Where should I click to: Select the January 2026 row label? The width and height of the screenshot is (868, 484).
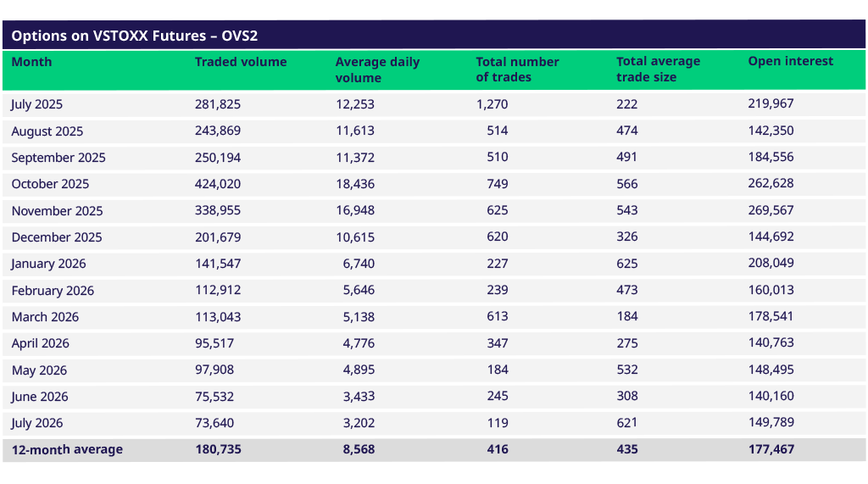pyautogui.click(x=48, y=264)
